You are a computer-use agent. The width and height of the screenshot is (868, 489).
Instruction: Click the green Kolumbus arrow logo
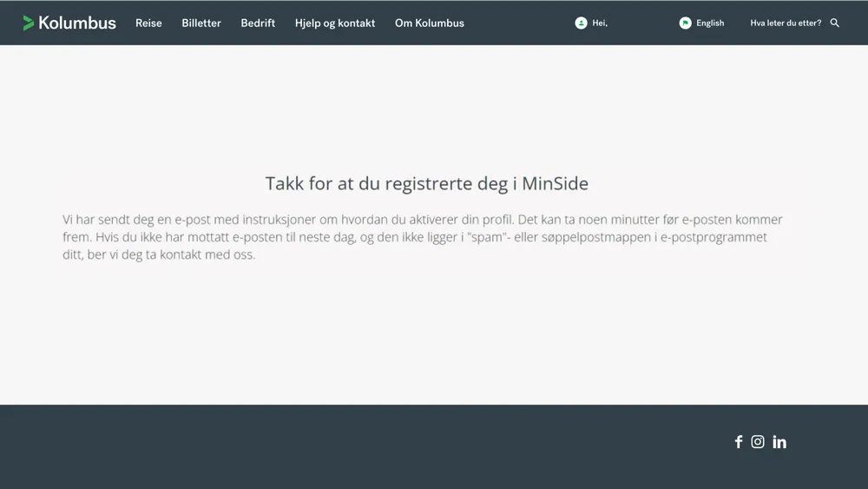pyautogui.click(x=29, y=23)
